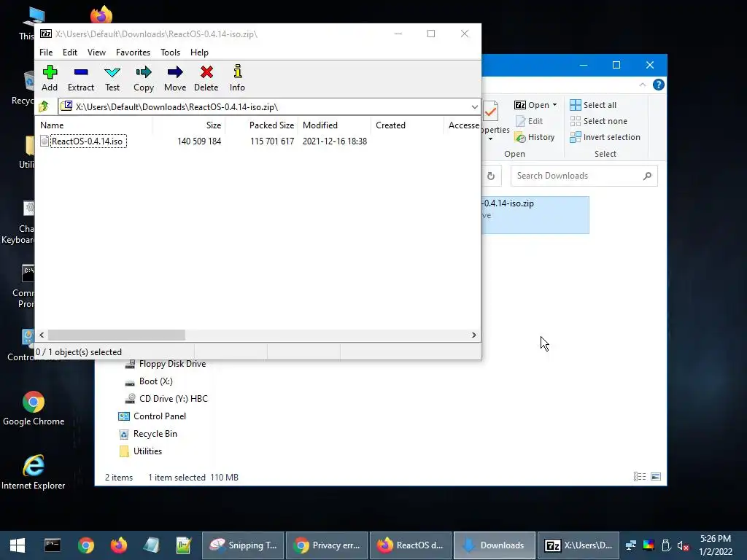Screen dimensions: 747x560
Task: Open Utilities folder in navigation pane
Action: (x=140, y=451)
